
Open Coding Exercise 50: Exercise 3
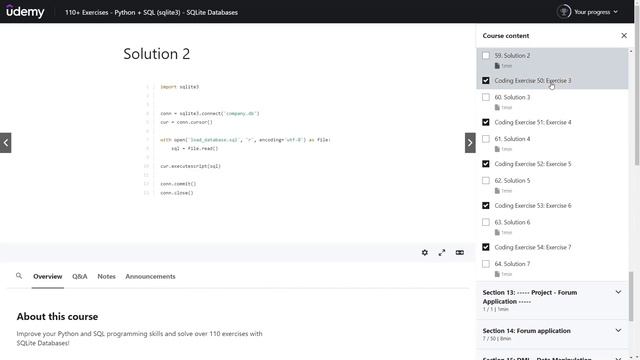(x=533, y=80)
